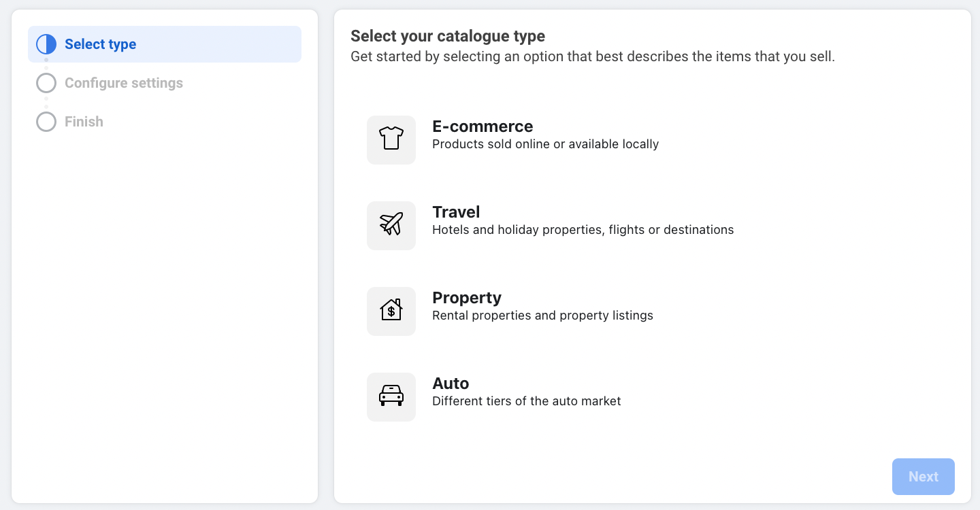Choose the Travel catalogue title
The width and height of the screenshot is (980, 510).
coord(456,212)
